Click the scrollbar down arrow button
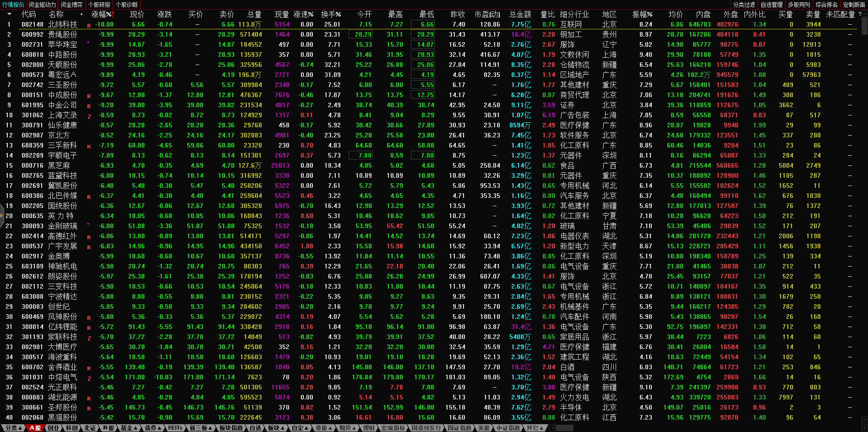This screenshot has height=432, width=868. point(864,419)
